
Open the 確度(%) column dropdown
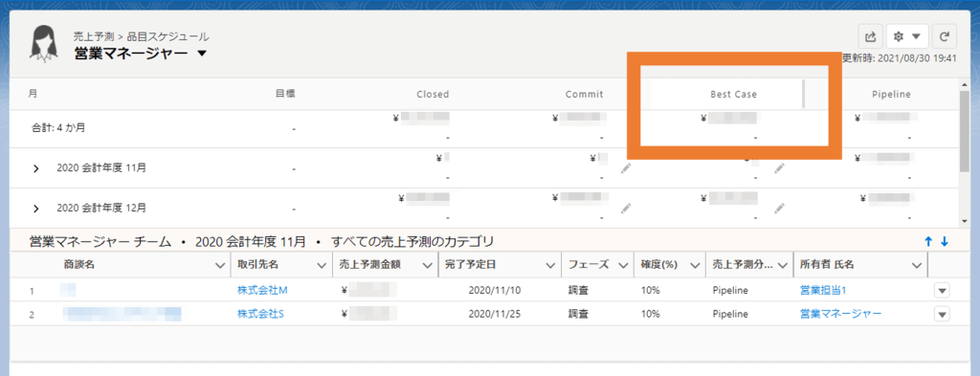pyautogui.click(x=695, y=265)
